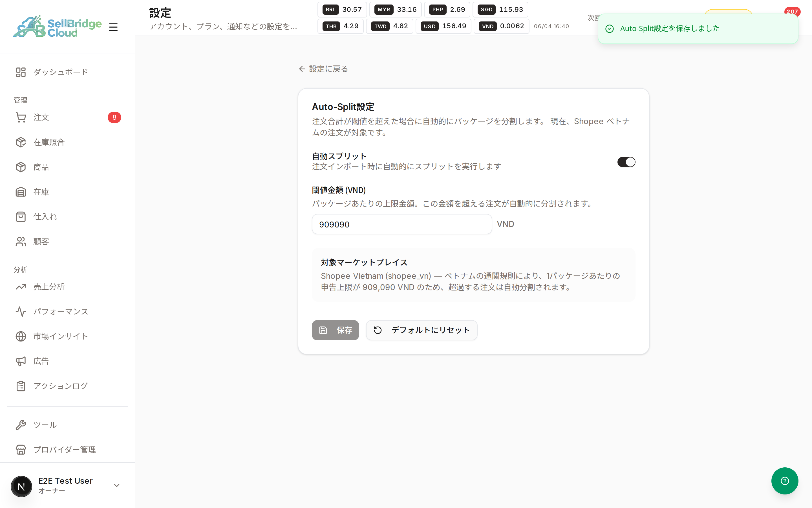The width and height of the screenshot is (812, 508).
Task: Click the toast success check icon
Action: point(609,29)
